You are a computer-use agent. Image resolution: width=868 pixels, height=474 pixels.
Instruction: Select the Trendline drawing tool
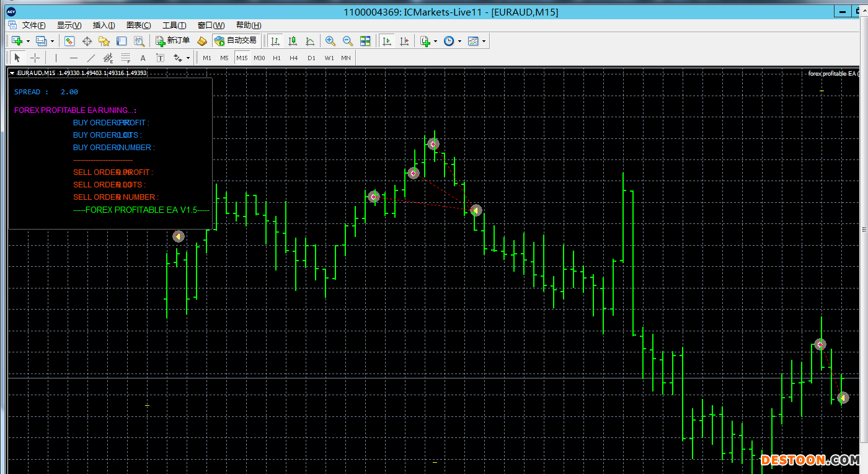(x=91, y=58)
